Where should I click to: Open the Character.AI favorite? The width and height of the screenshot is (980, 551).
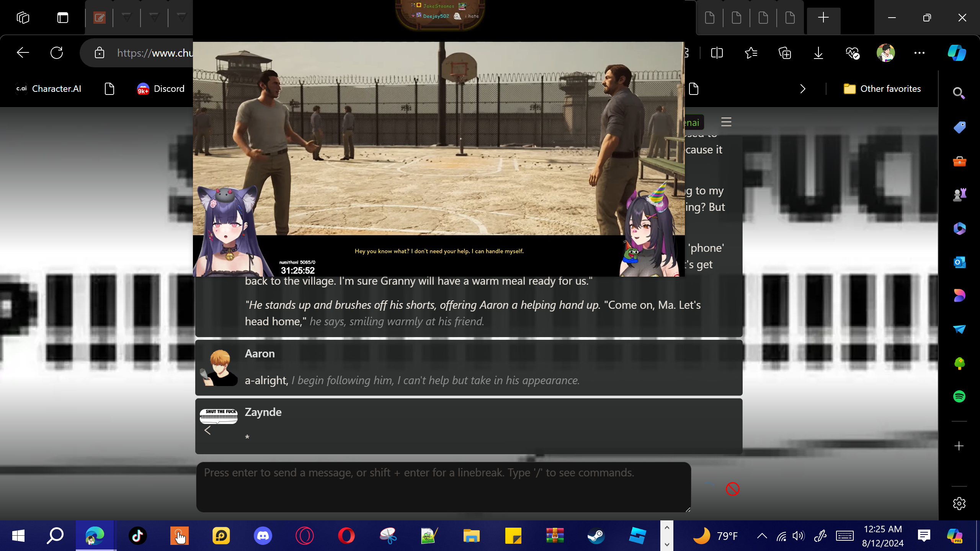(x=49, y=89)
